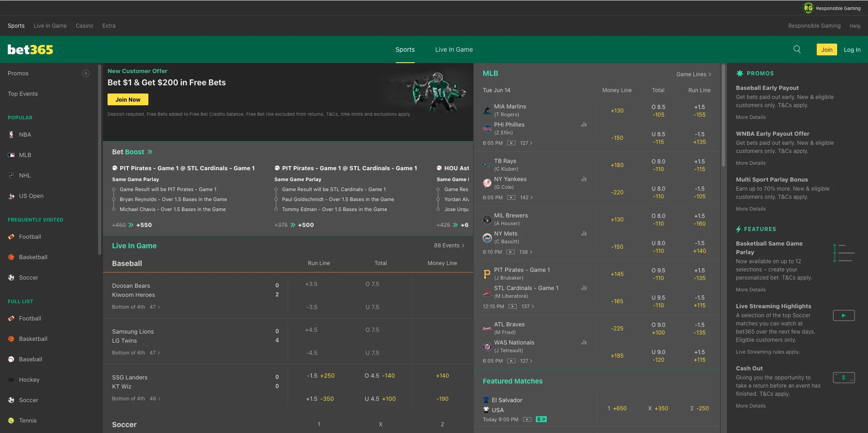Viewport: 868px width, 433px height.
Task: Open the search magnifier icon
Action: pyautogui.click(x=797, y=49)
